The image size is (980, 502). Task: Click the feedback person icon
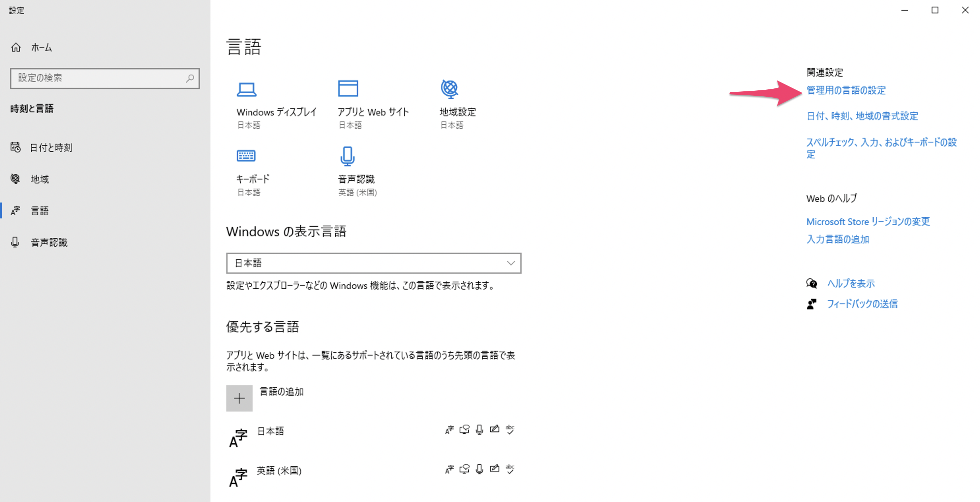tap(812, 304)
